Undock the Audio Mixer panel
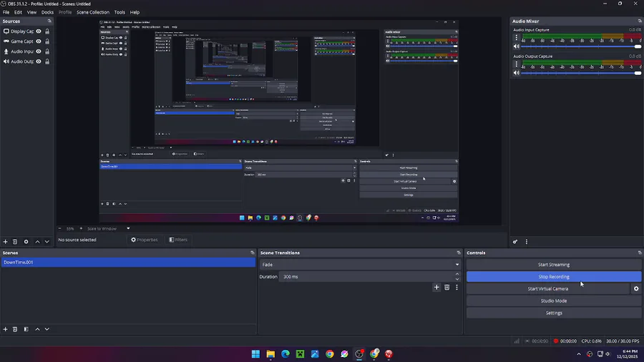The width and height of the screenshot is (644, 362). point(640,21)
